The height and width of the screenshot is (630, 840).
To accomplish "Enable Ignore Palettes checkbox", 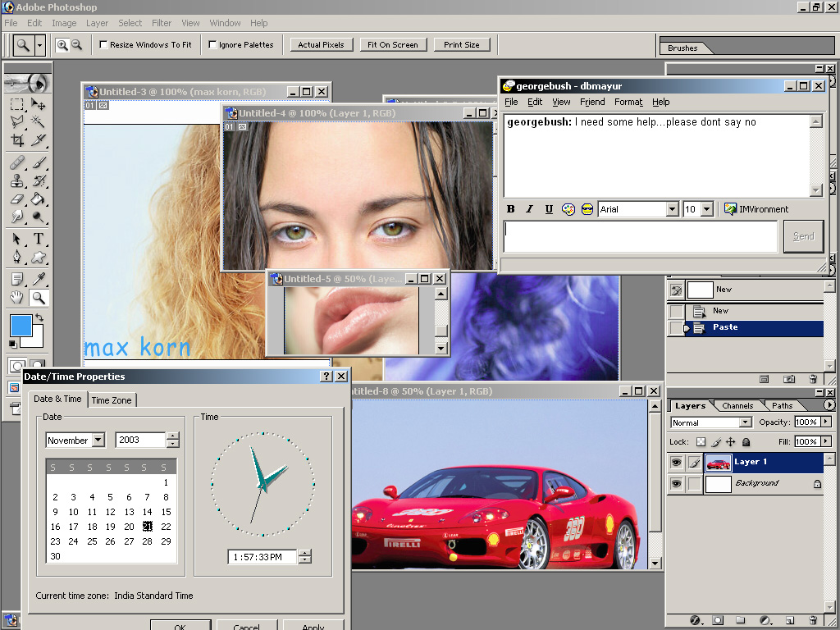I will click(x=212, y=45).
